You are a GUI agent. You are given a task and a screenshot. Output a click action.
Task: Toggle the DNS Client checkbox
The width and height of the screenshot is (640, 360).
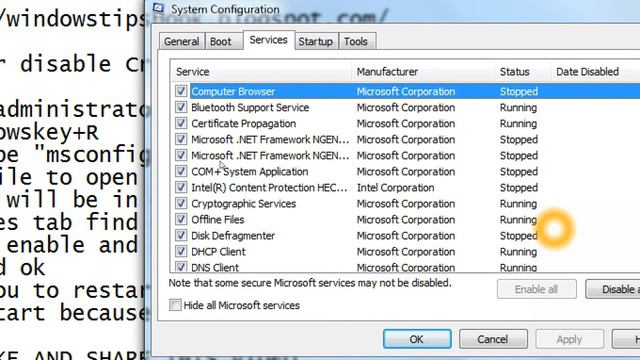tap(181, 267)
